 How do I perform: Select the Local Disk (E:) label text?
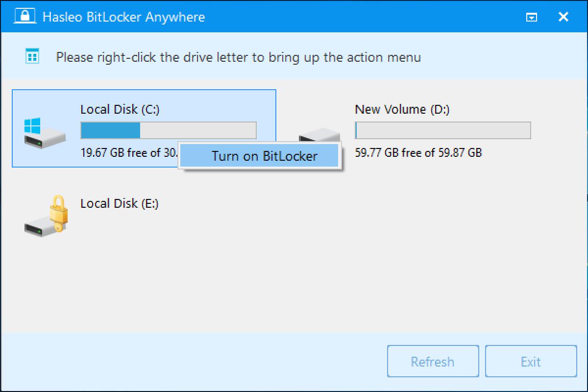click(120, 203)
